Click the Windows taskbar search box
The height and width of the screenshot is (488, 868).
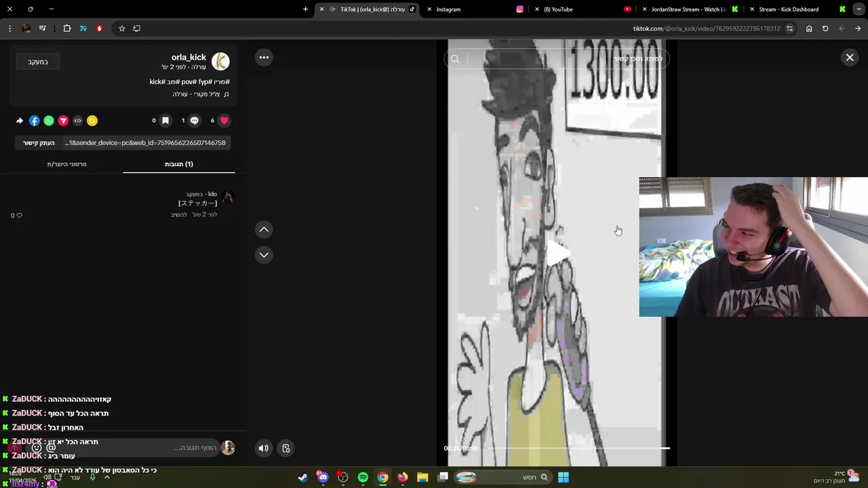click(x=502, y=477)
